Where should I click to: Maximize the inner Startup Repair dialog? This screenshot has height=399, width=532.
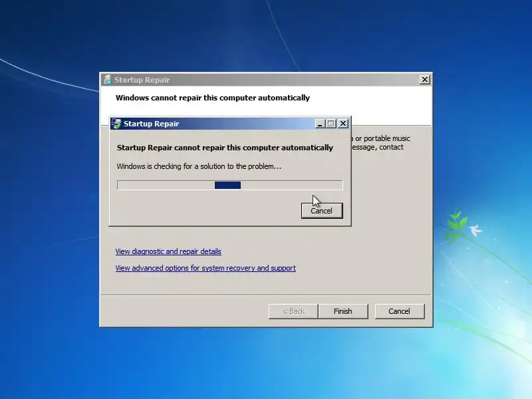pos(331,124)
